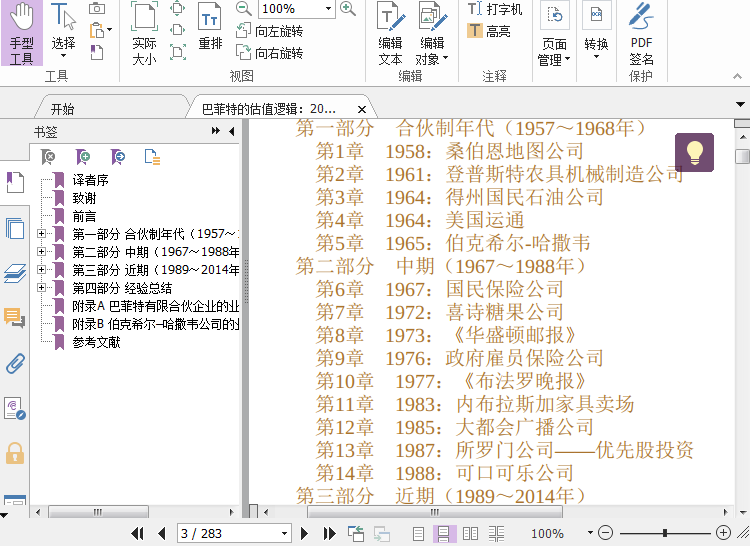Open bookmark 致谢
Image resolution: width=750 pixels, height=546 pixels.
[84, 198]
